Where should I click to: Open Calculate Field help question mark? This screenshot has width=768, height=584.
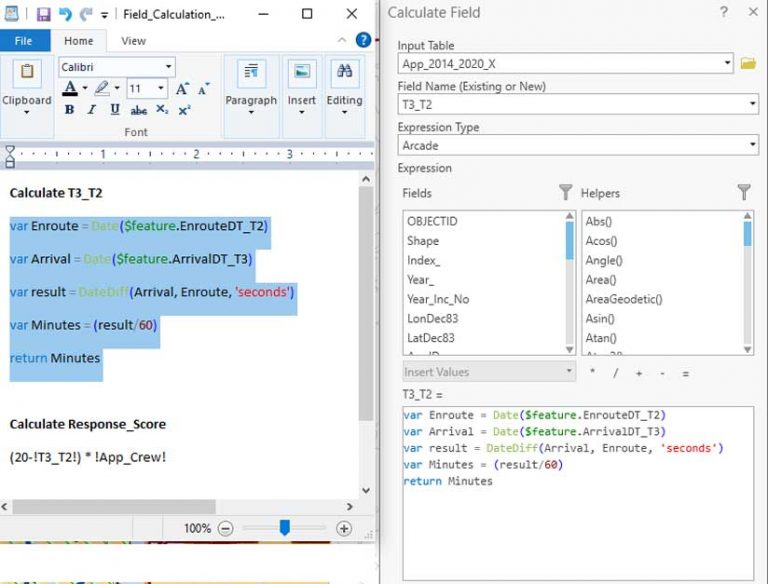724,12
